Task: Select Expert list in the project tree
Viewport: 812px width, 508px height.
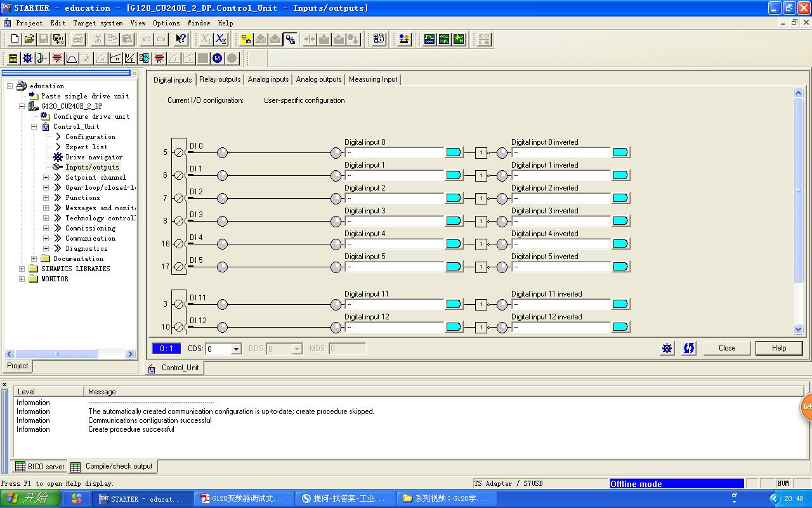Action: tap(86, 147)
